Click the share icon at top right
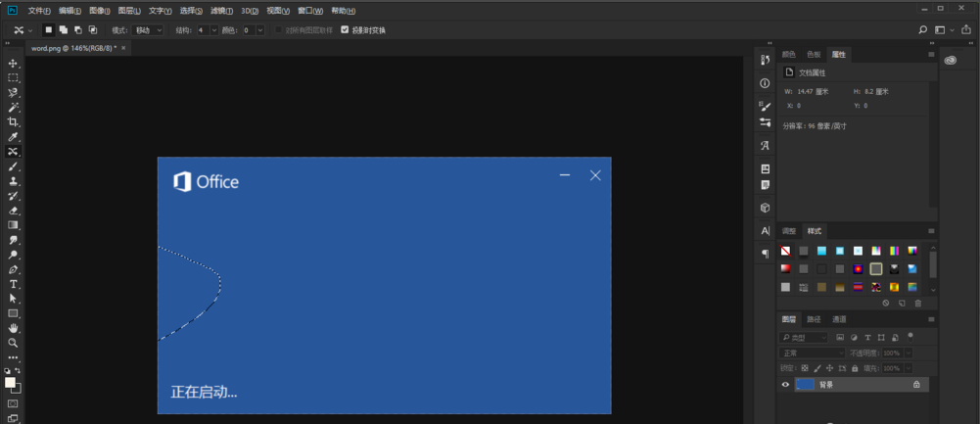 click(x=966, y=30)
